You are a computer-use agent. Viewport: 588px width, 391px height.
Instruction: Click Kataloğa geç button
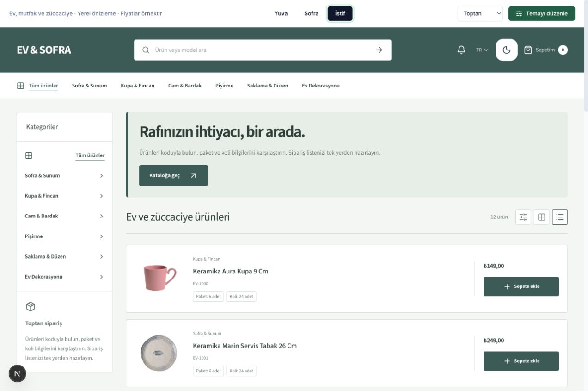(x=173, y=175)
